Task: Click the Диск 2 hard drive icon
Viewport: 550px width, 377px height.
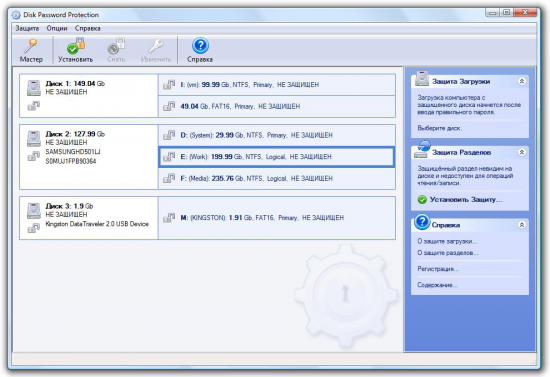Action: (34, 139)
